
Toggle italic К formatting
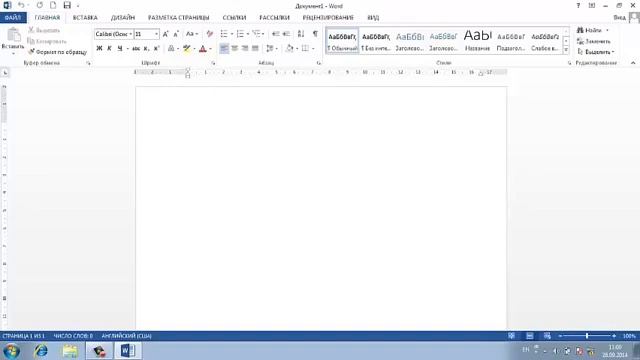[109, 48]
